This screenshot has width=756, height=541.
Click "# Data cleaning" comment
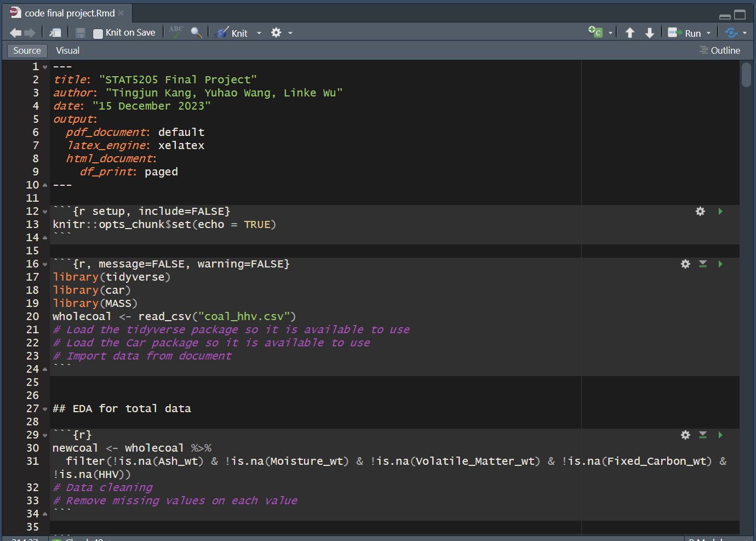coord(103,487)
